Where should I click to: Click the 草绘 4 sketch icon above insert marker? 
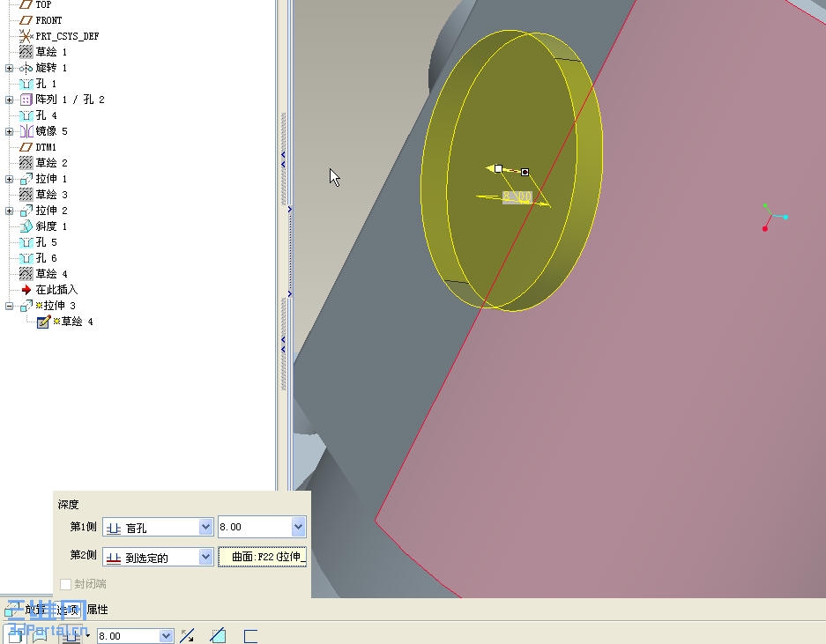point(26,274)
